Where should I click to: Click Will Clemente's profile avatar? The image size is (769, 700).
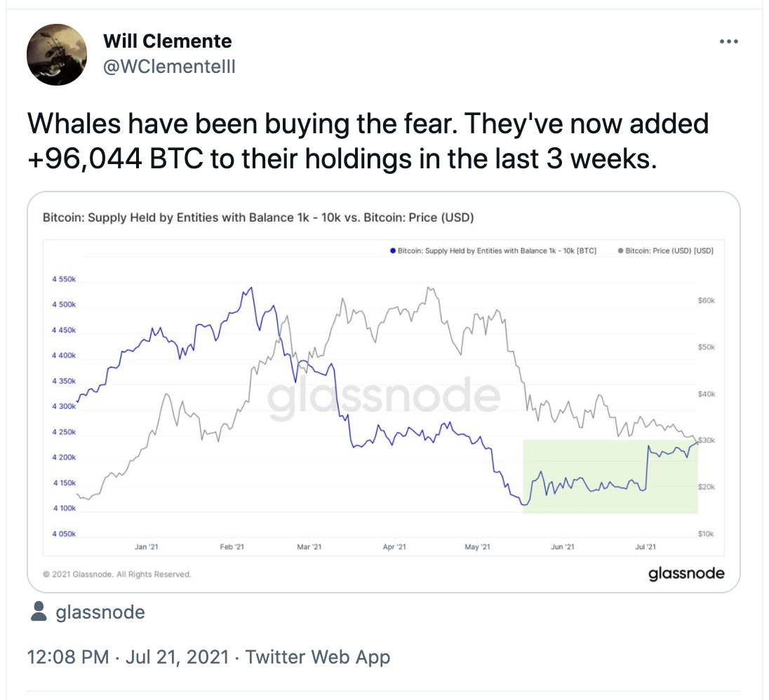tap(56, 56)
